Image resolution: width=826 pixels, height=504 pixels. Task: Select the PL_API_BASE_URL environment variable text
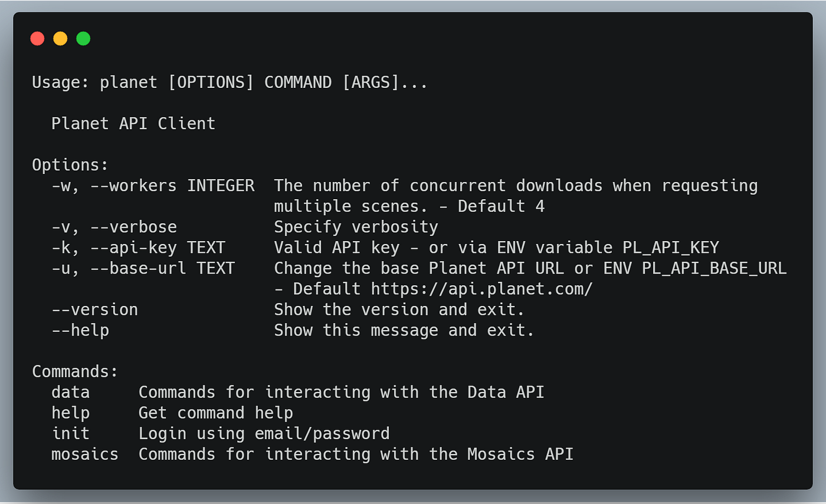[x=712, y=268]
